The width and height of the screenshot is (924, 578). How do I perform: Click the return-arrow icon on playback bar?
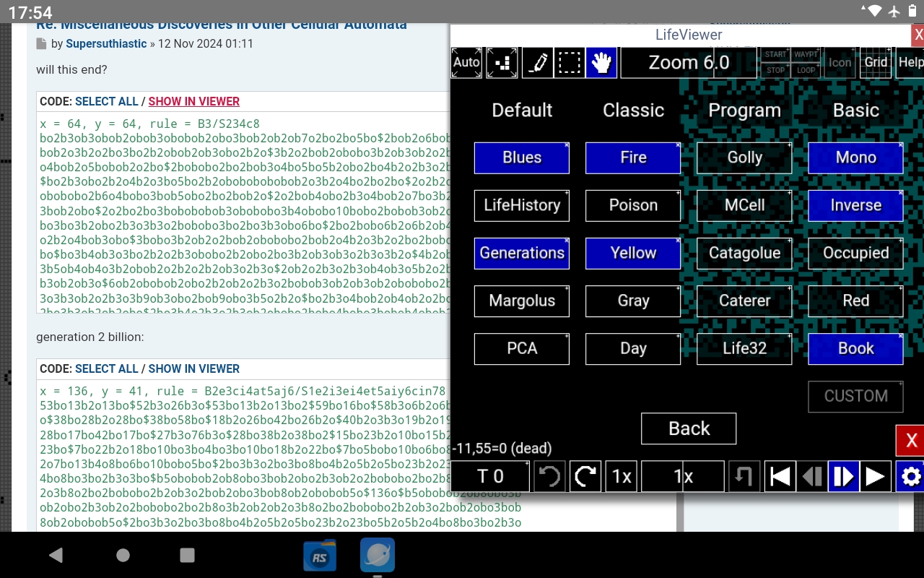point(744,477)
